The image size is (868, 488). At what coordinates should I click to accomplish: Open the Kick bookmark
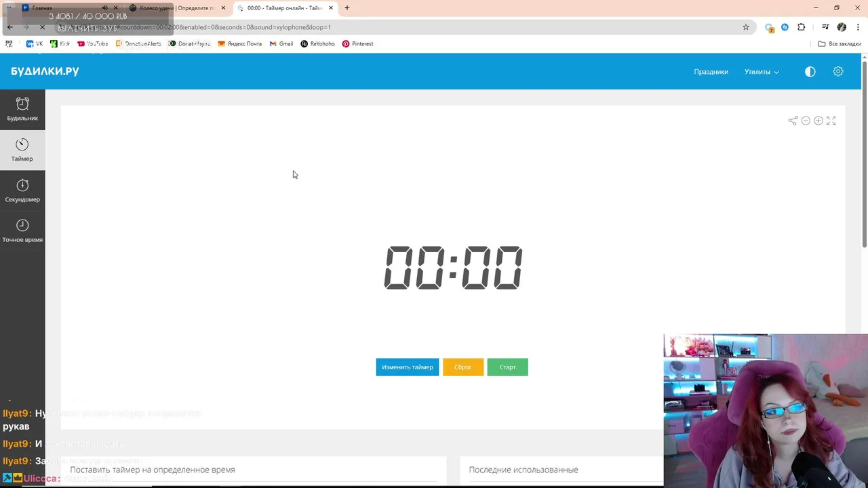click(60, 44)
